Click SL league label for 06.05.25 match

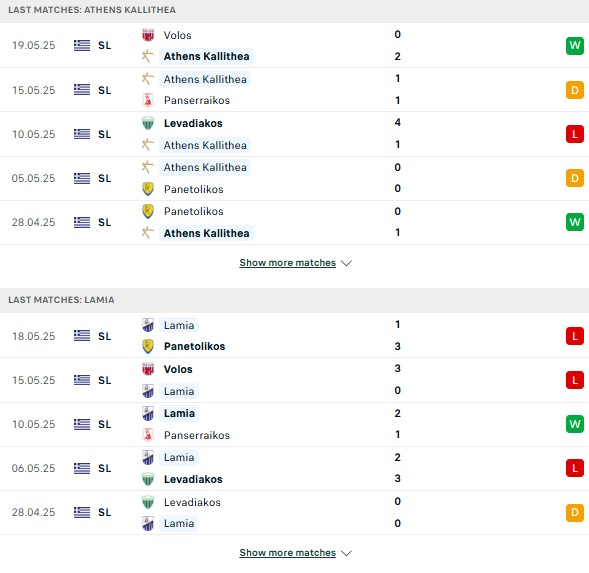104,468
